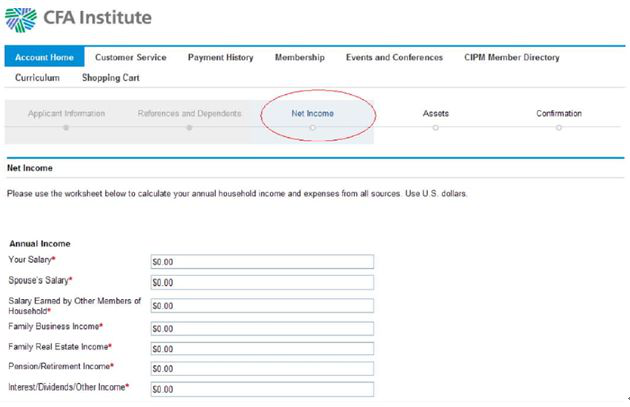Select the Family Business Income field

[261, 328]
